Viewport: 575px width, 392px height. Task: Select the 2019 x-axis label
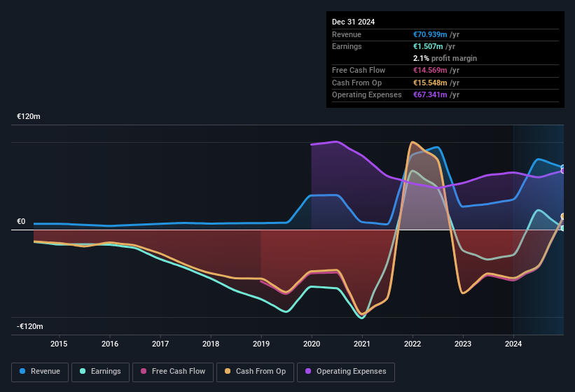tap(261, 344)
